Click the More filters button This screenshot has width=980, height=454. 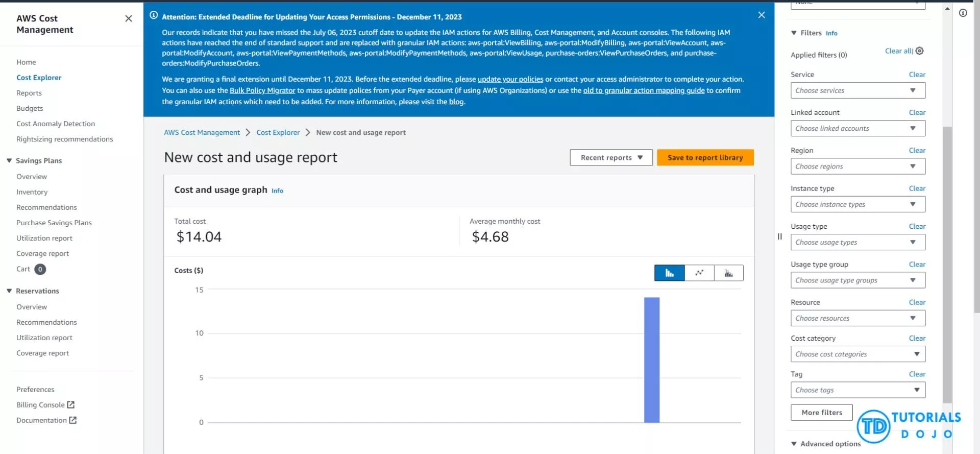point(822,413)
